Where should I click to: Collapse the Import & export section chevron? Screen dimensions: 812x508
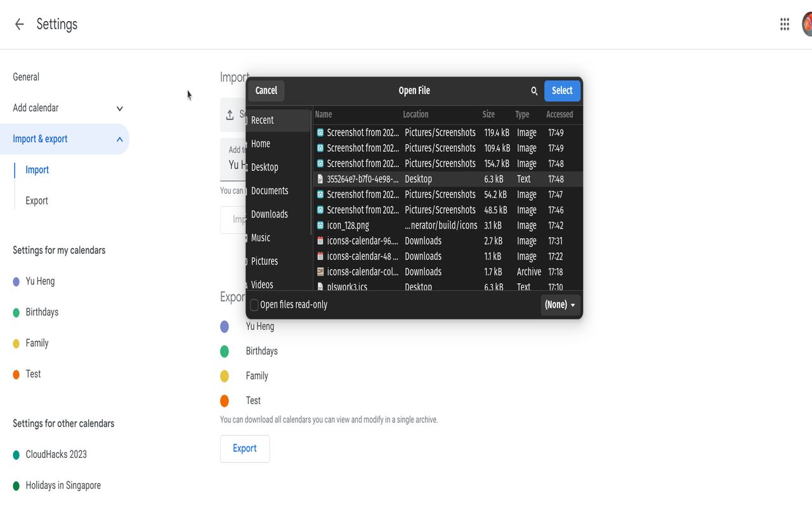point(119,139)
